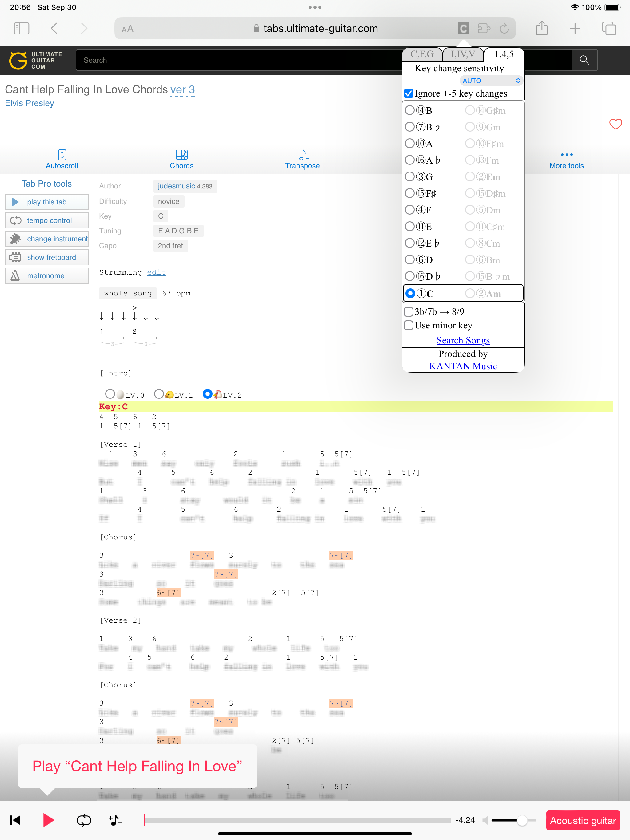Hit the red play button in player
The image size is (630, 840).
point(48,820)
